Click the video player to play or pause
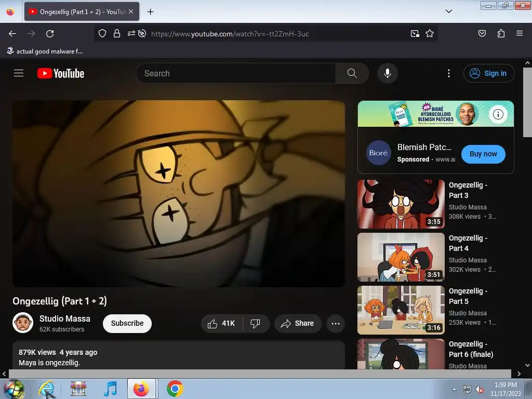Screen dimensions: 532x399 click(179, 194)
